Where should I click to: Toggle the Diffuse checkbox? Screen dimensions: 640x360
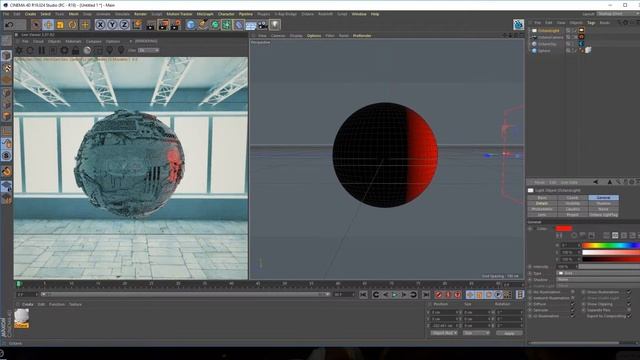point(572,304)
